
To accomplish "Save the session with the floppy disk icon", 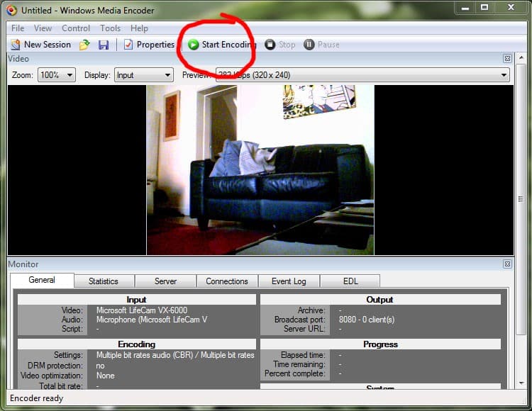I will (104, 45).
